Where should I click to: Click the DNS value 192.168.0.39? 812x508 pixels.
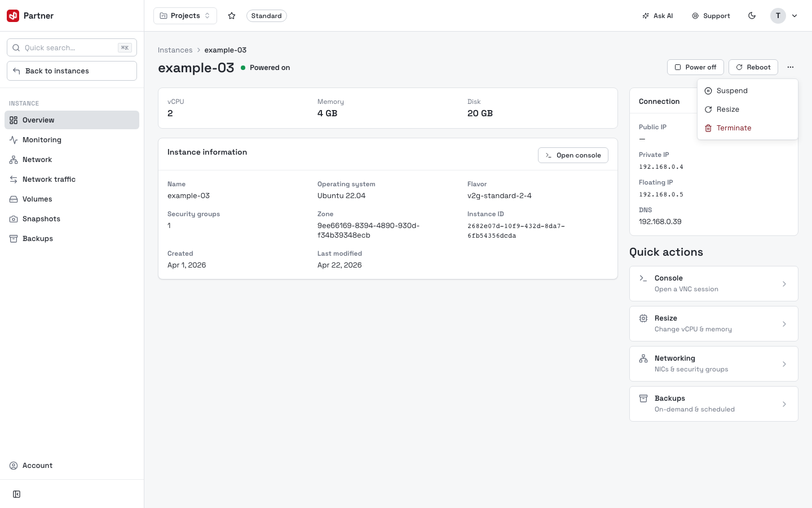[x=660, y=222]
